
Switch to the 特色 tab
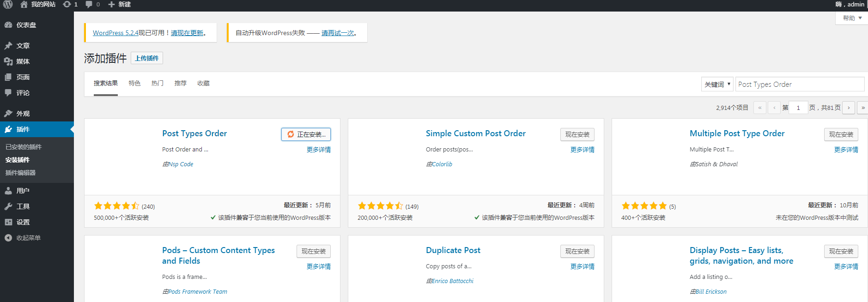click(x=134, y=84)
